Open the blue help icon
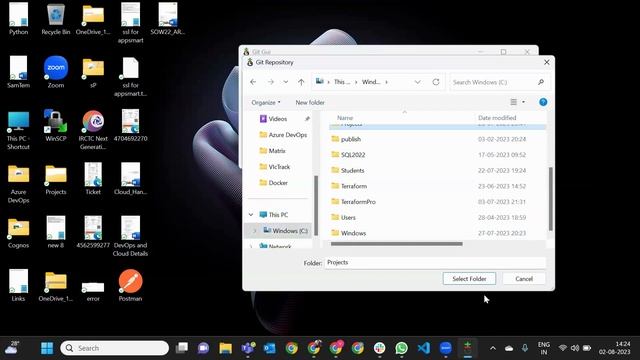 [543, 102]
